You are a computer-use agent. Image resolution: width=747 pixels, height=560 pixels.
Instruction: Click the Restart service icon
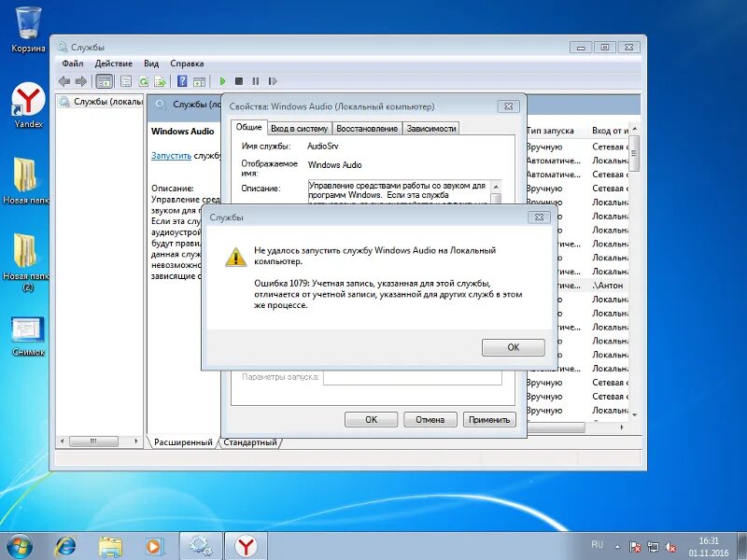(273, 81)
